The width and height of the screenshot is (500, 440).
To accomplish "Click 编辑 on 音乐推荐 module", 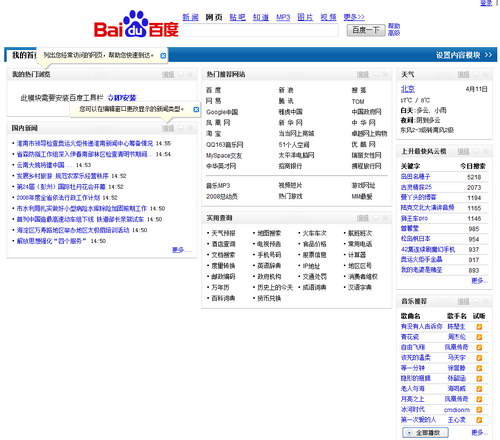I will click(x=463, y=301).
